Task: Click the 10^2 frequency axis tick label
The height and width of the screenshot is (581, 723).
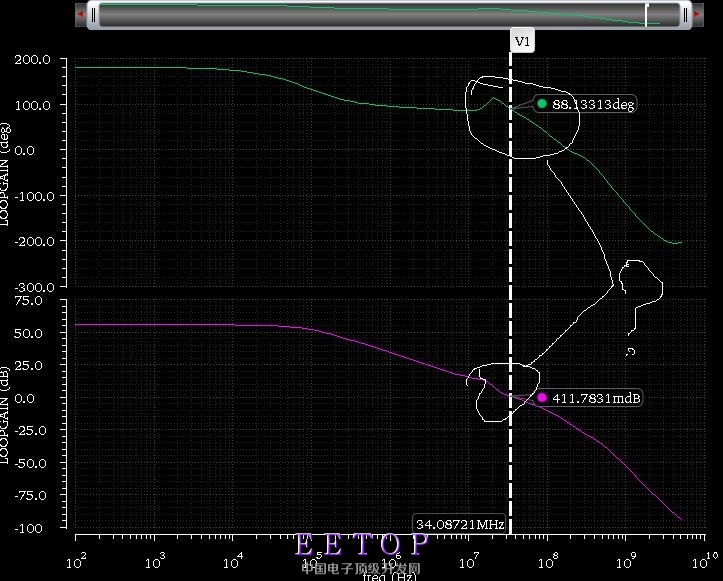Action: pyautogui.click(x=76, y=562)
